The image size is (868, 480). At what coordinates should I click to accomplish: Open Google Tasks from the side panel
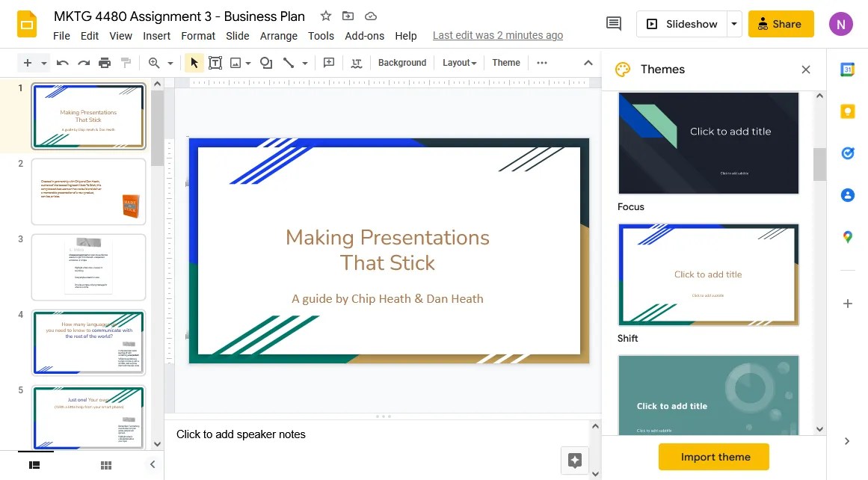pyautogui.click(x=847, y=153)
